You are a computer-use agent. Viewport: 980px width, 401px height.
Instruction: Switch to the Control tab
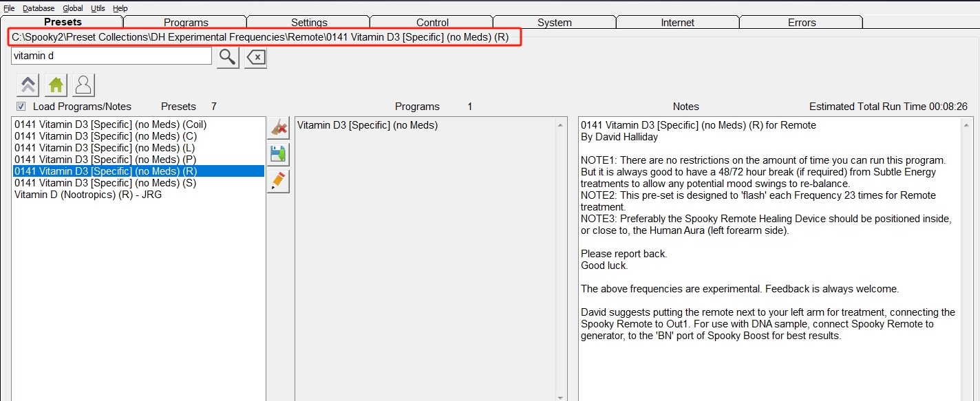432,23
